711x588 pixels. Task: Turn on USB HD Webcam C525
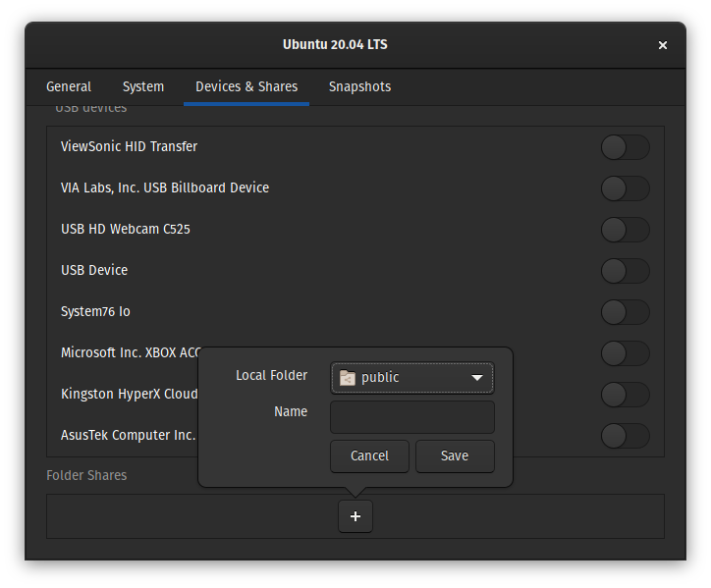pos(625,230)
